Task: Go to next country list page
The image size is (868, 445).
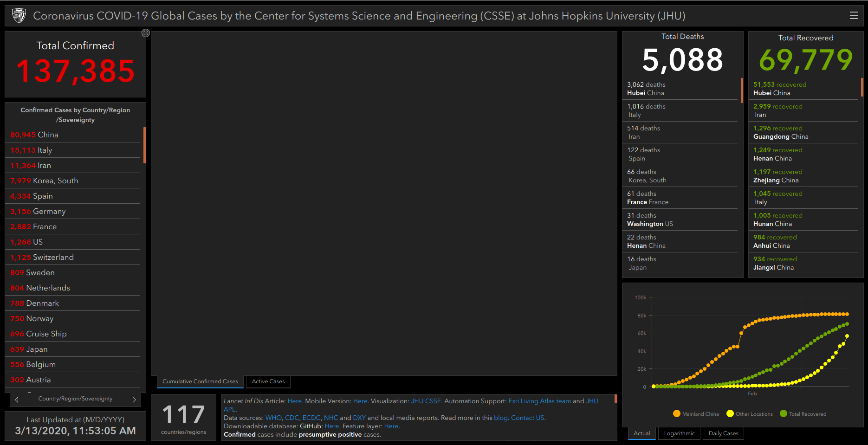Action: (134, 400)
